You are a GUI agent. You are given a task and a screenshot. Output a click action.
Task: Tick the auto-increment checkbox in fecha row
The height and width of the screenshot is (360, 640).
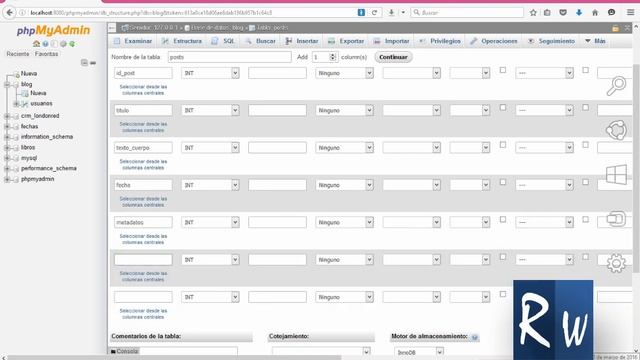click(585, 182)
